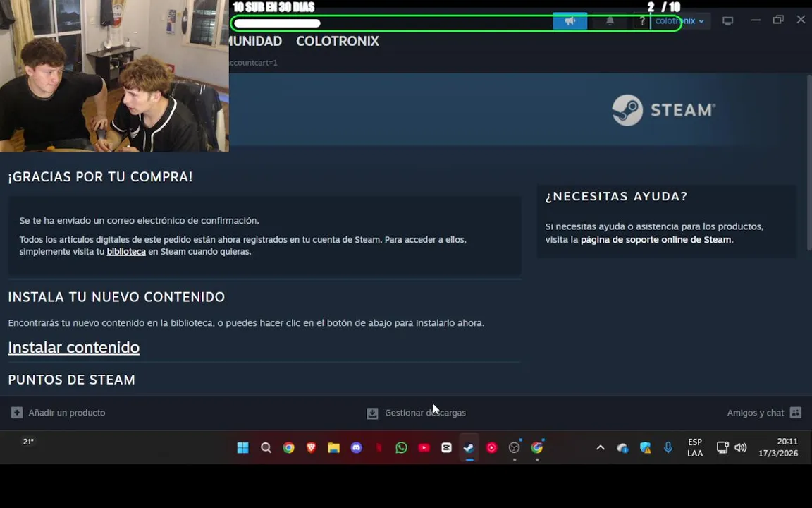Click the page URL text accountcart=1
Image resolution: width=812 pixels, height=508 pixels.
tap(254, 63)
